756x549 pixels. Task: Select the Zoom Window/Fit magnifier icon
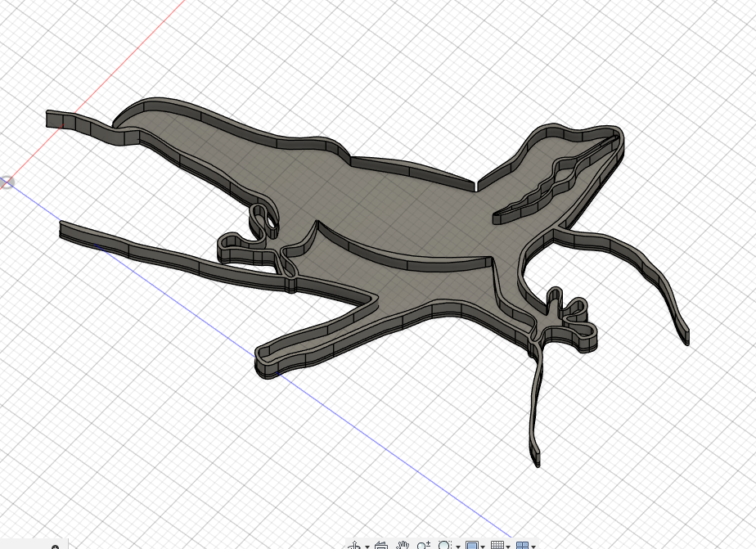pos(444,545)
